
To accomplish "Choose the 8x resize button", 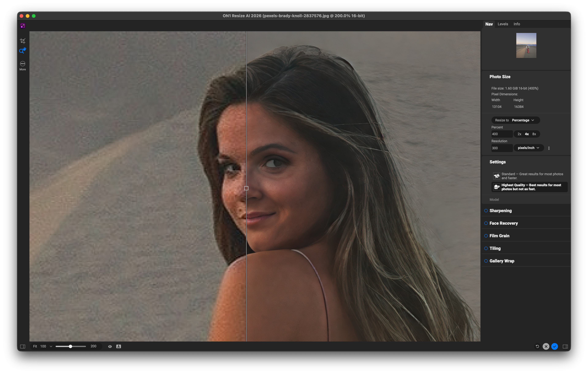I will click(x=534, y=134).
